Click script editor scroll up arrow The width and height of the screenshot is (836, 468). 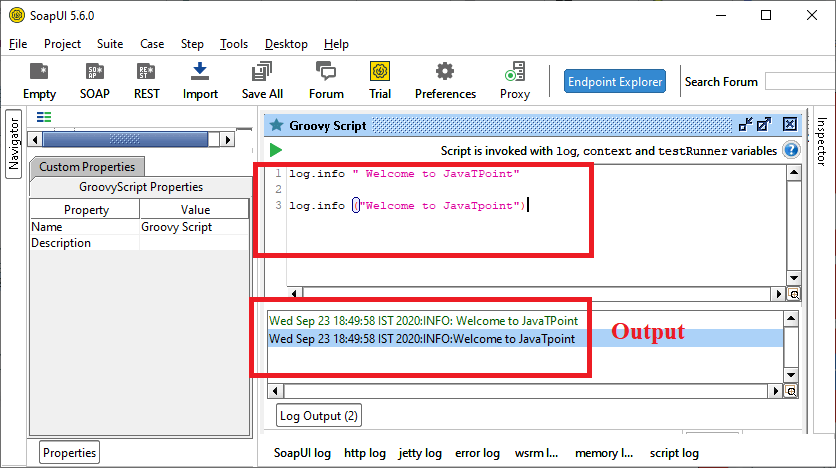pos(793,173)
